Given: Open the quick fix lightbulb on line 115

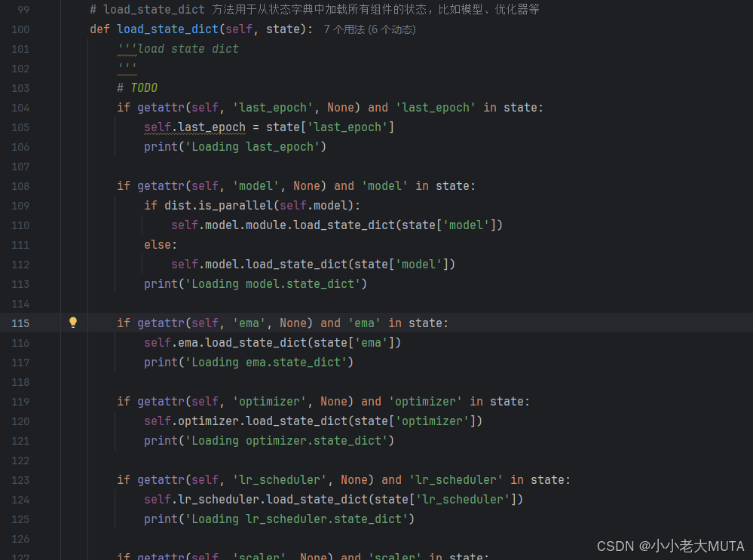Looking at the screenshot, I should (x=72, y=322).
